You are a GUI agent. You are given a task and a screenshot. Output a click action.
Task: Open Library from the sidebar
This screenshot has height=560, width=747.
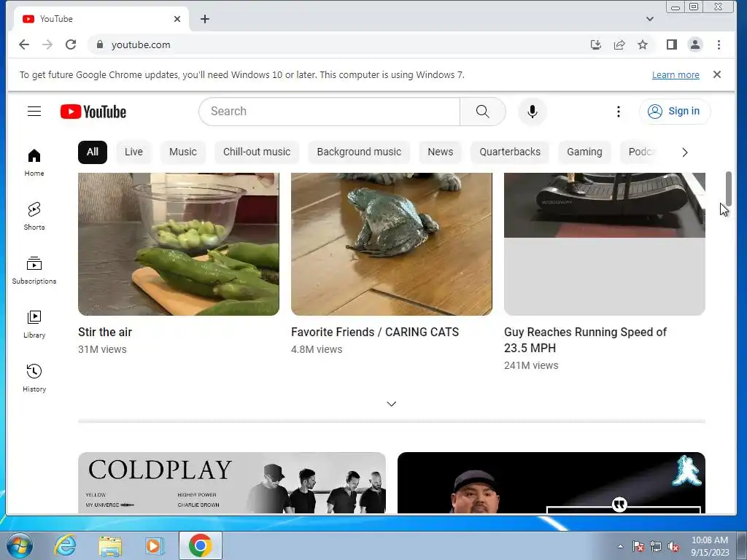tap(34, 324)
